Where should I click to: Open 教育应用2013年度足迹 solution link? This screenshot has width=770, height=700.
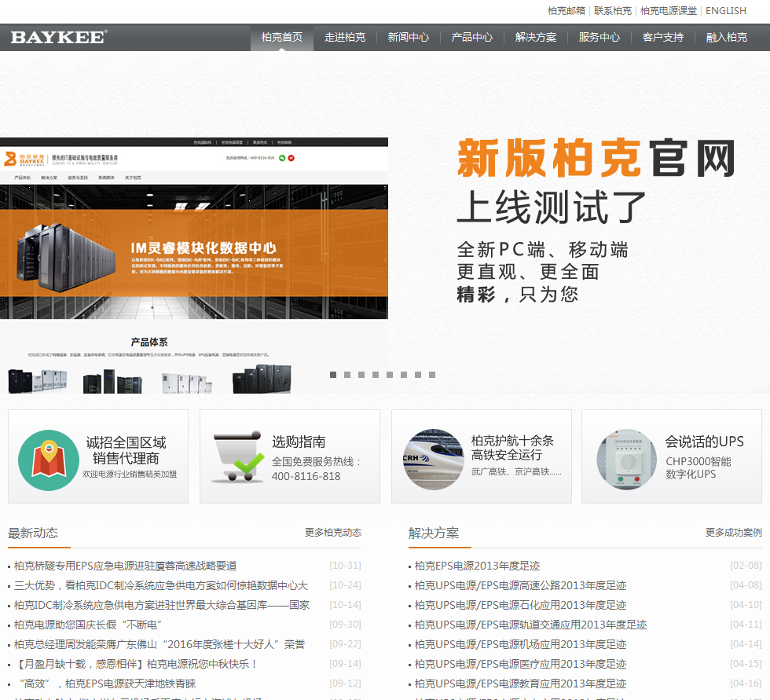tap(520, 684)
